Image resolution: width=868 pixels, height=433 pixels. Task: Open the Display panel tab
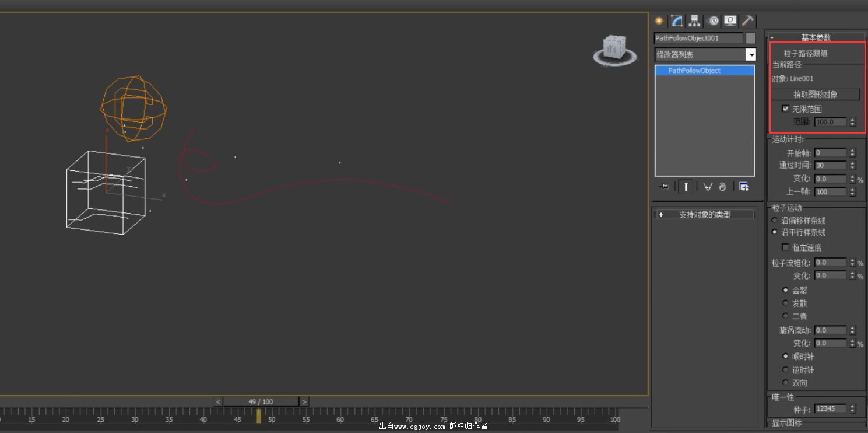pos(730,20)
